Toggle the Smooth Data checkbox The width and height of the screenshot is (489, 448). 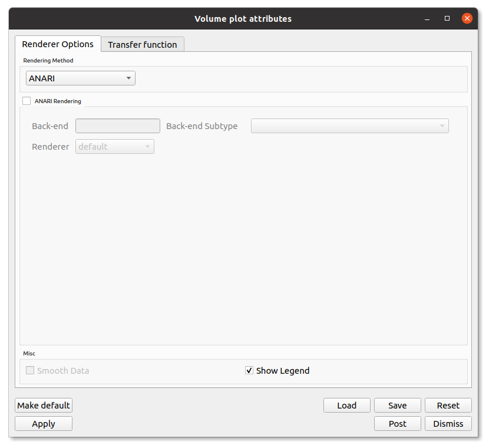[30, 370]
